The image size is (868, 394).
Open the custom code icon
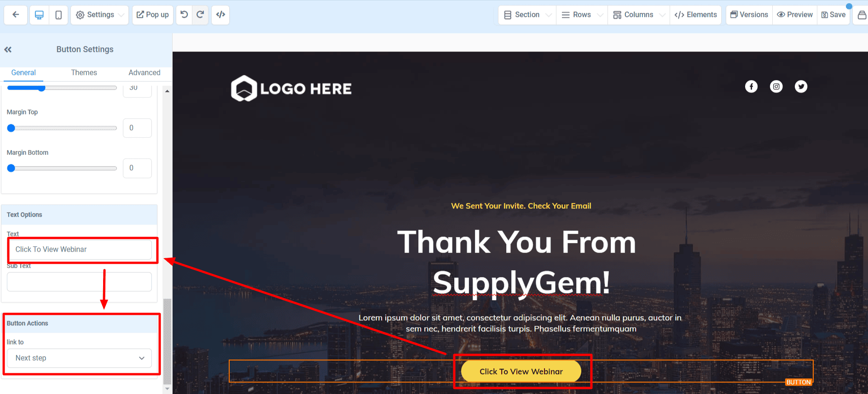point(220,15)
